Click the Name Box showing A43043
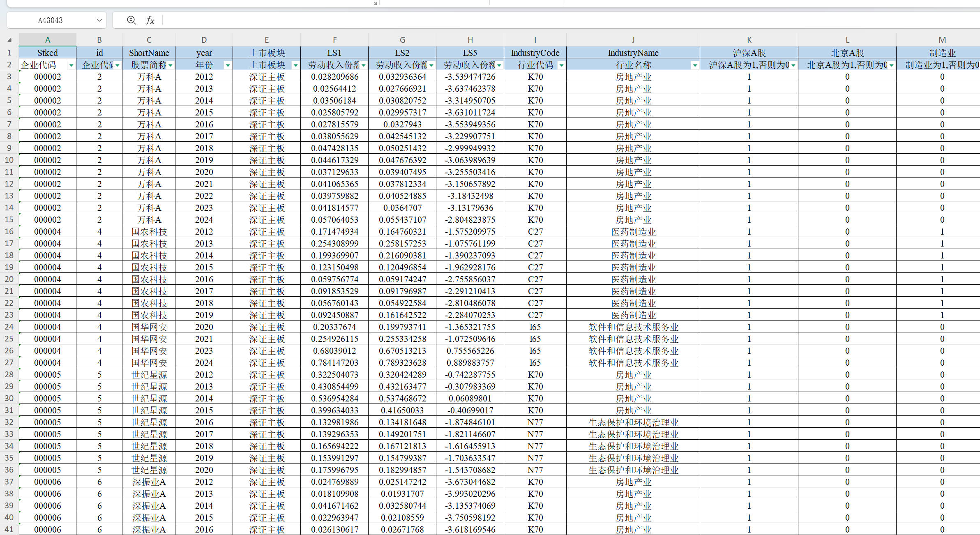Screen dimensions: 980x535 click(51, 20)
